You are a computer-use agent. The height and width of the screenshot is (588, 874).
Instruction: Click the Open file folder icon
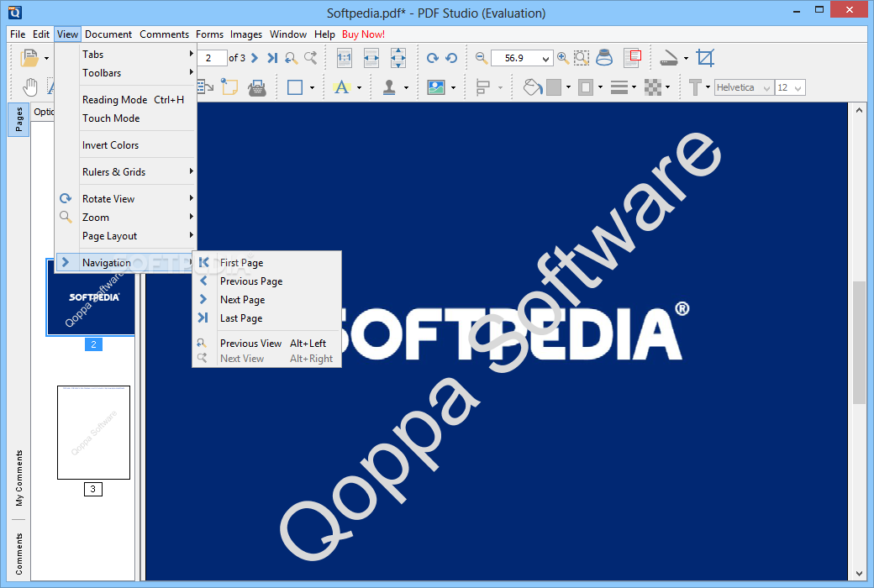click(29, 58)
